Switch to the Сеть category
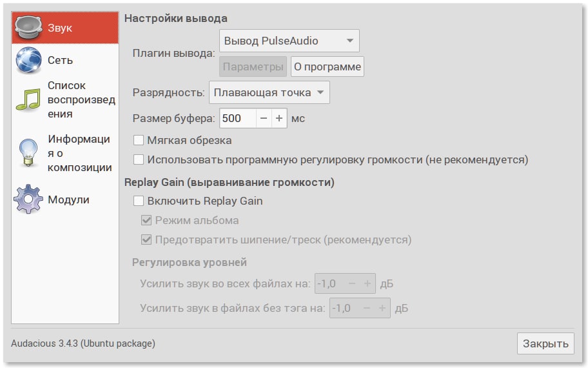This screenshot has width=588, height=368. [x=65, y=60]
